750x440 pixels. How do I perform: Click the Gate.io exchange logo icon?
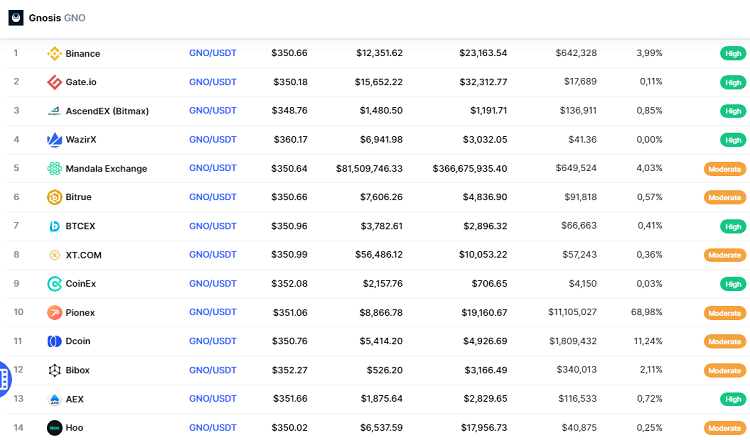55,82
